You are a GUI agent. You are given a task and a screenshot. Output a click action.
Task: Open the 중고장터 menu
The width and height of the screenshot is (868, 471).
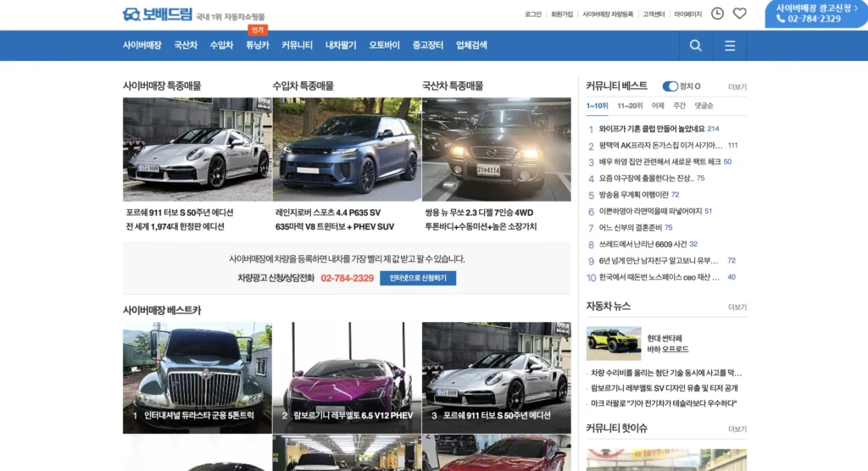coord(427,46)
